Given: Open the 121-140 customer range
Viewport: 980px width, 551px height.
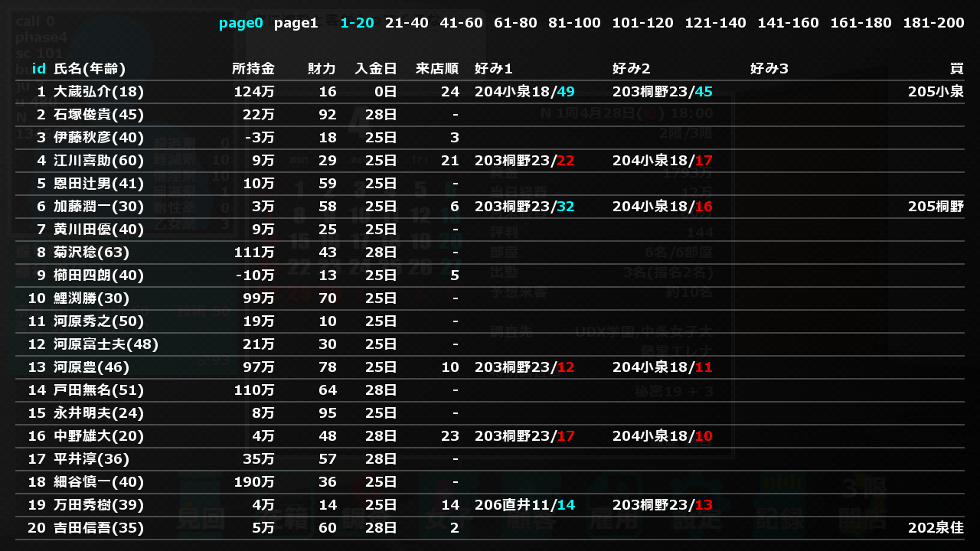Looking at the screenshot, I should [715, 23].
